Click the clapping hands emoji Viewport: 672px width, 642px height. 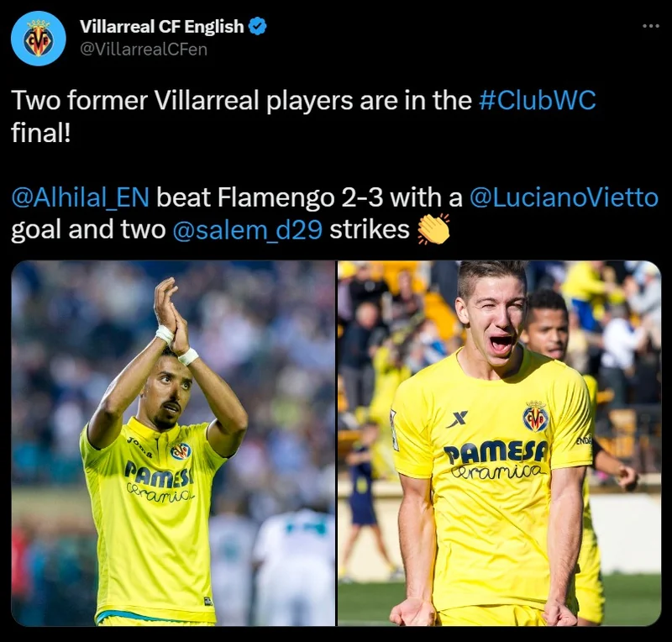pyautogui.click(x=433, y=229)
